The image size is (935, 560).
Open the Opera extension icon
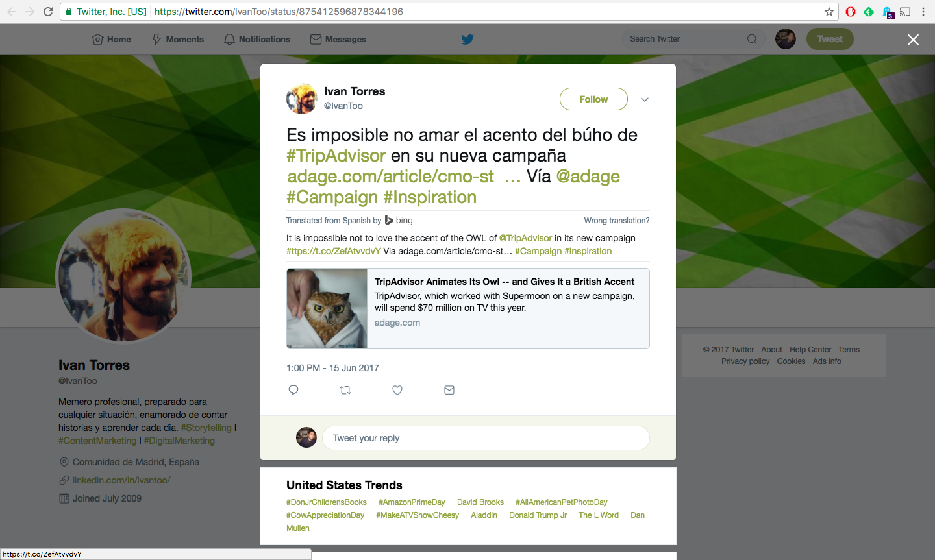pos(851,12)
